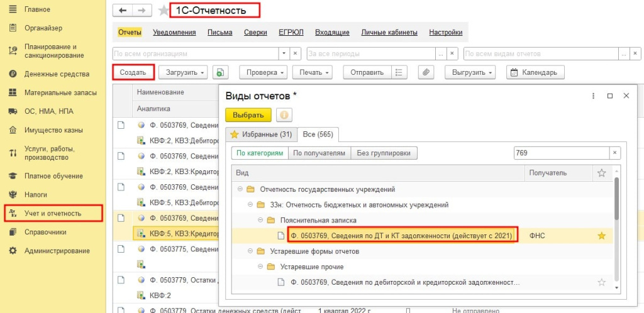
Task: Open Планирование и санкционирование section
Action: coord(54,51)
